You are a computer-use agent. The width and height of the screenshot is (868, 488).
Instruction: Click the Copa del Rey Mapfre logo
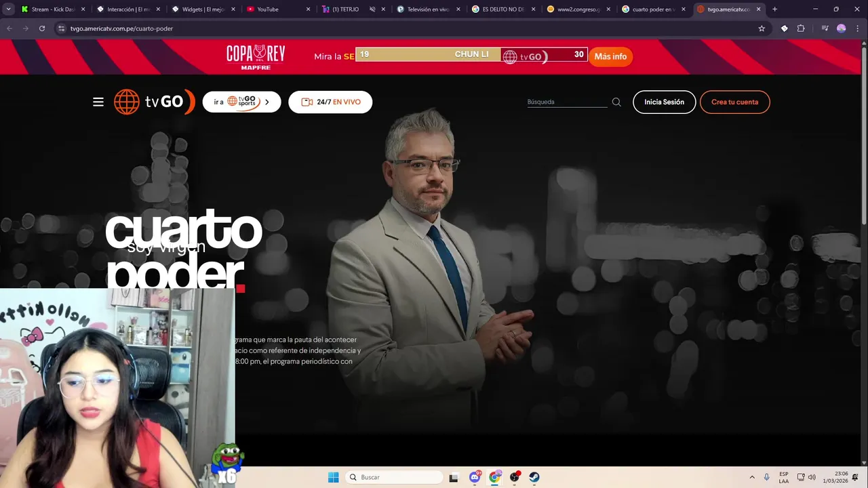pos(256,57)
